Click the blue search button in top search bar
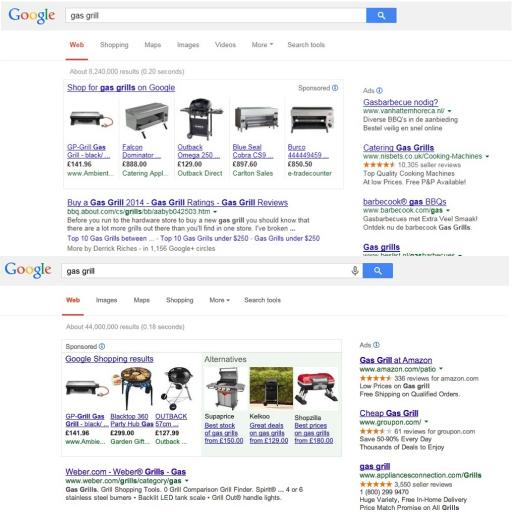Image resolution: width=512 pixels, height=512 pixels. coord(381,15)
